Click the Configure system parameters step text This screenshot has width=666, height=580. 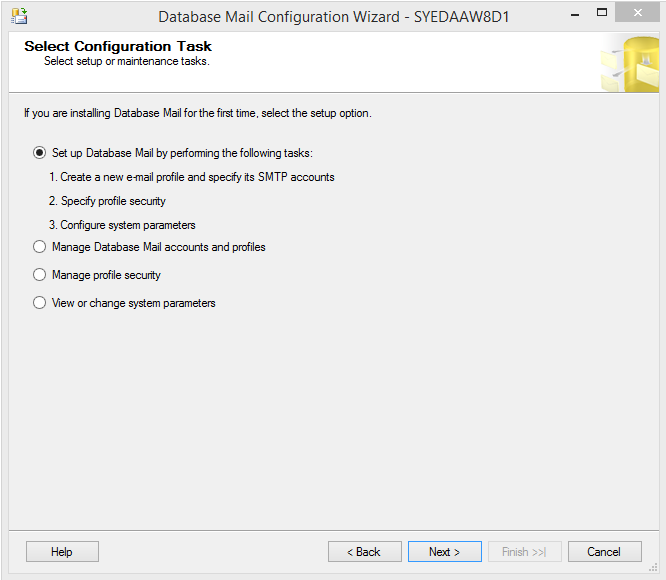(x=122, y=225)
